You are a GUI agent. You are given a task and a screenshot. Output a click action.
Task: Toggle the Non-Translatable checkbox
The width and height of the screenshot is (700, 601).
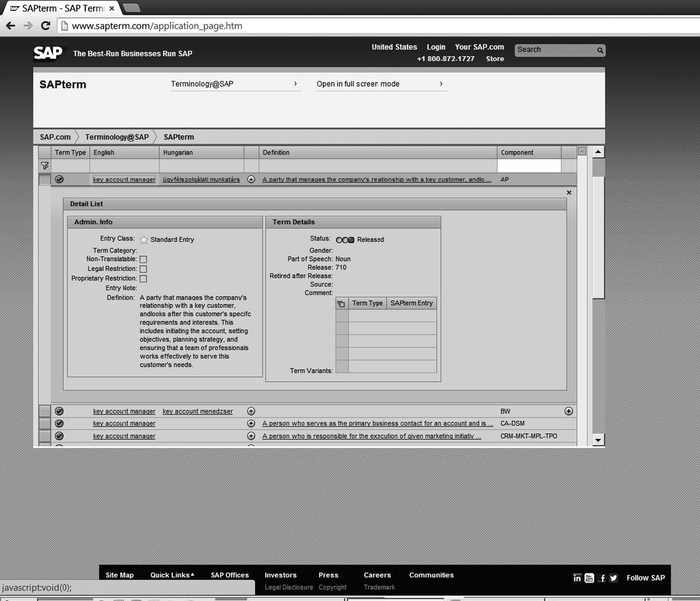144,259
